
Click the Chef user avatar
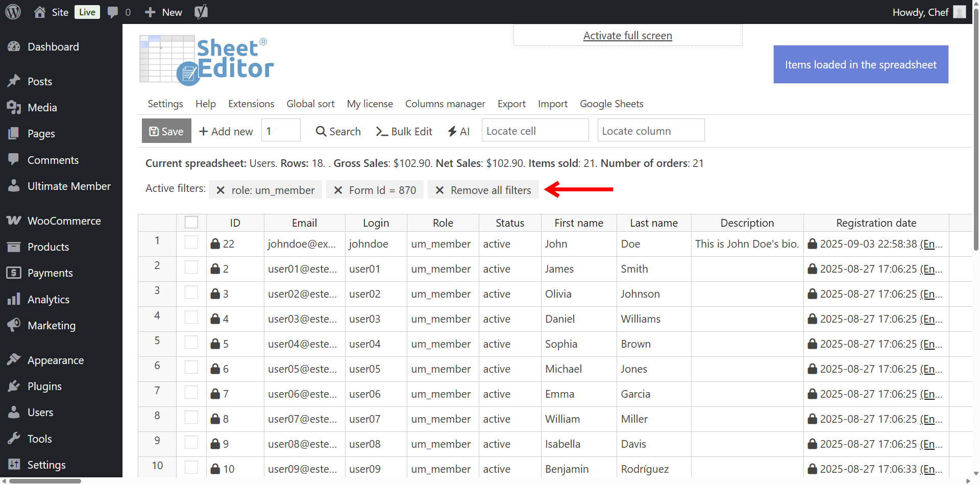(x=960, y=12)
